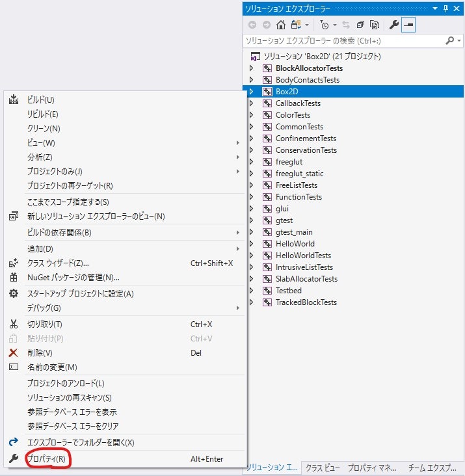The height and width of the screenshot is (476, 465).
Task: Launch クラス ウィザード(Z)... from the menu
Action: tap(124, 263)
